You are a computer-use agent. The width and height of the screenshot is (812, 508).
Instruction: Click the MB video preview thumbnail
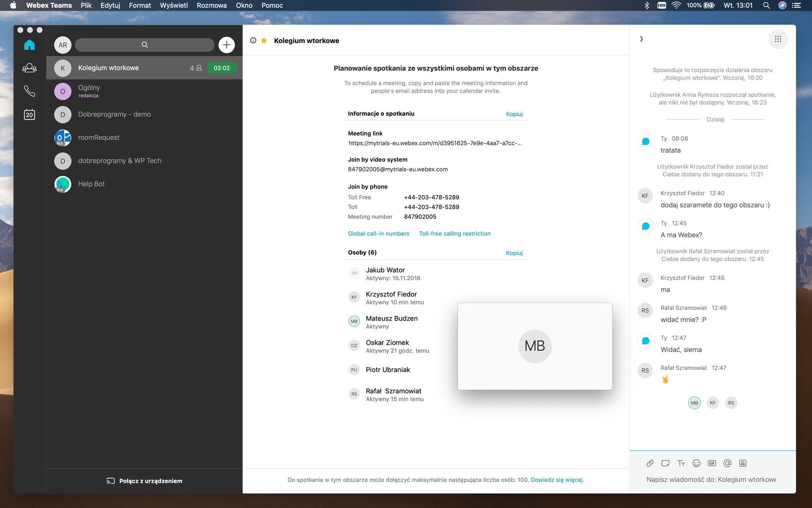[535, 346]
